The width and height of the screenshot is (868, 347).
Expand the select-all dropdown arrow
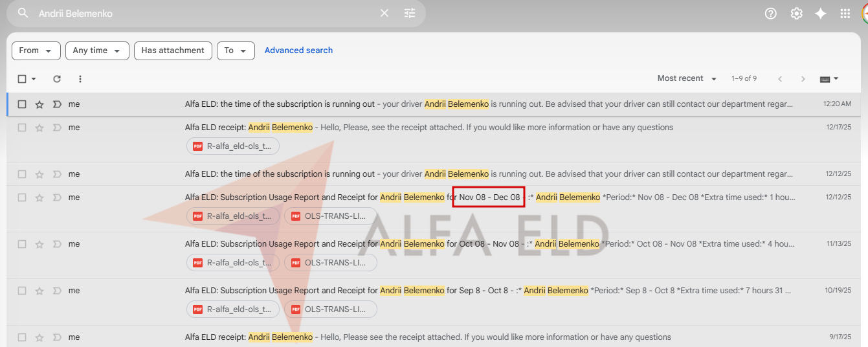point(34,79)
